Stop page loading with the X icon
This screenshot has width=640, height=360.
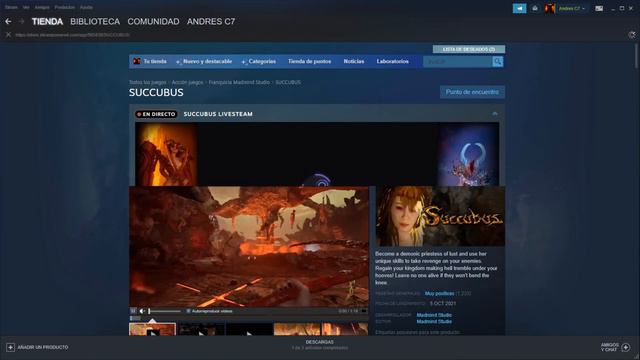(8, 35)
